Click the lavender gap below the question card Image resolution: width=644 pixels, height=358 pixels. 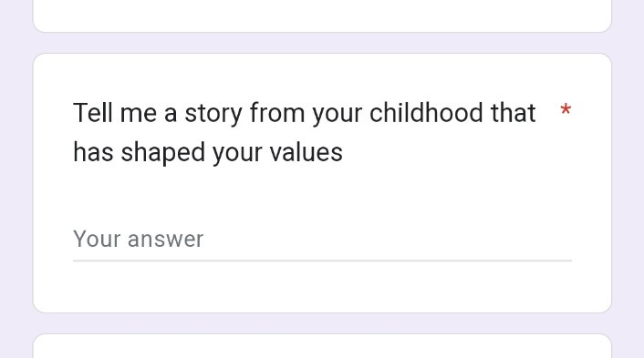(322, 323)
